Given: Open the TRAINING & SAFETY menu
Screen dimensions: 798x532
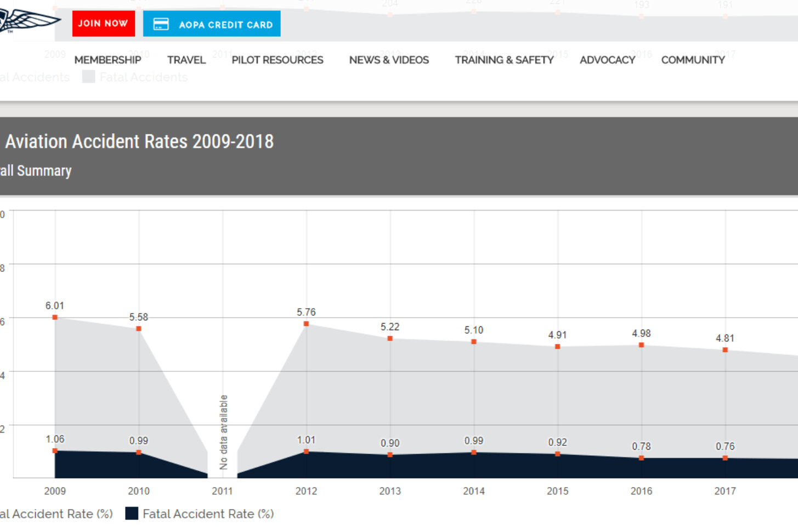Looking at the screenshot, I should pyautogui.click(x=504, y=60).
